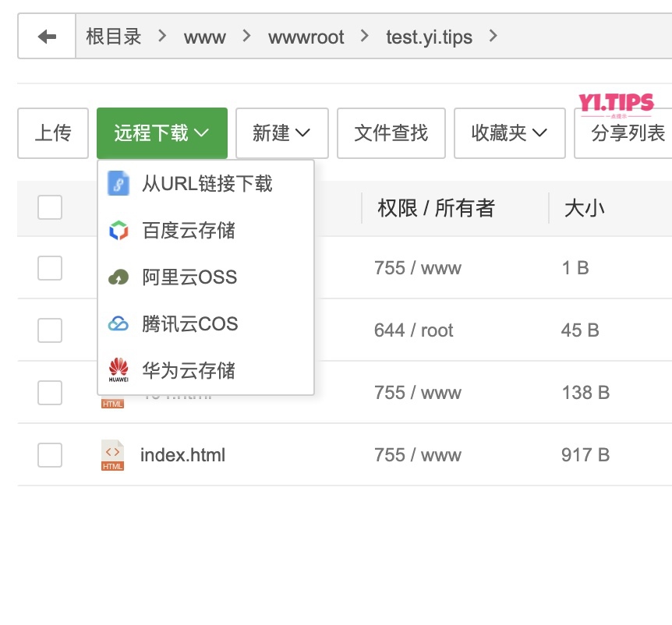
Task: Check the box for the 138 B file row
Action: click(50, 393)
